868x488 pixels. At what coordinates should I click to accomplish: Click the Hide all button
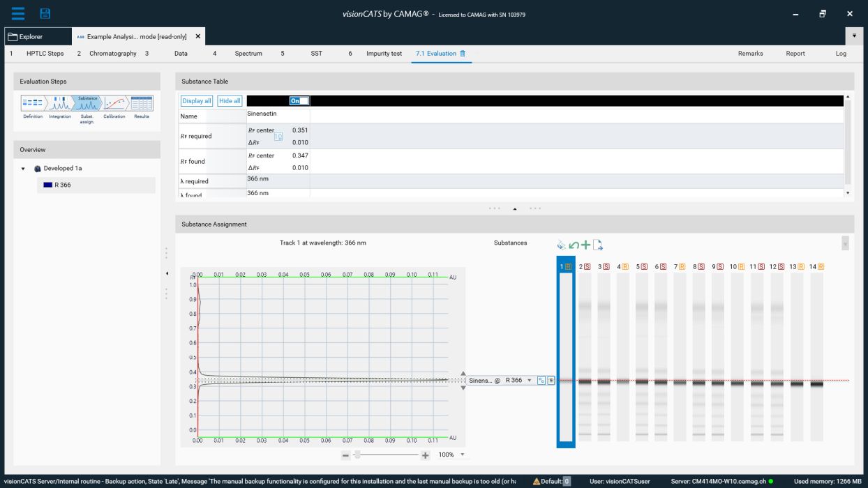click(230, 101)
